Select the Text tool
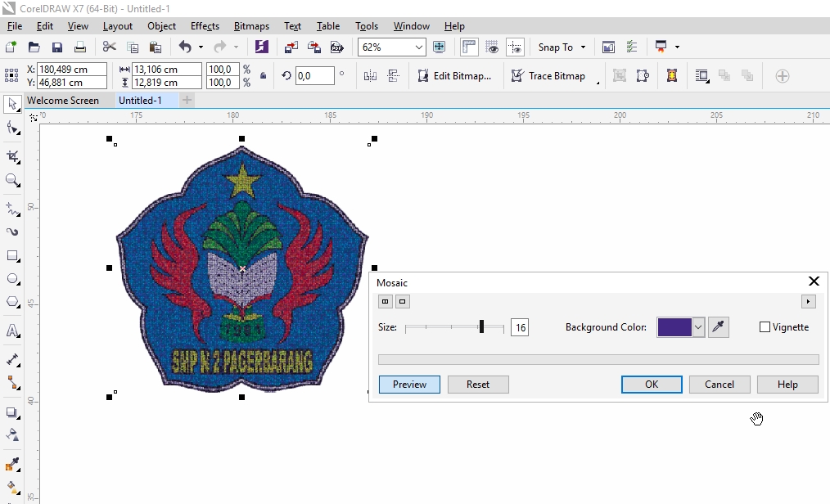The image size is (830, 504). coord(12,331)
